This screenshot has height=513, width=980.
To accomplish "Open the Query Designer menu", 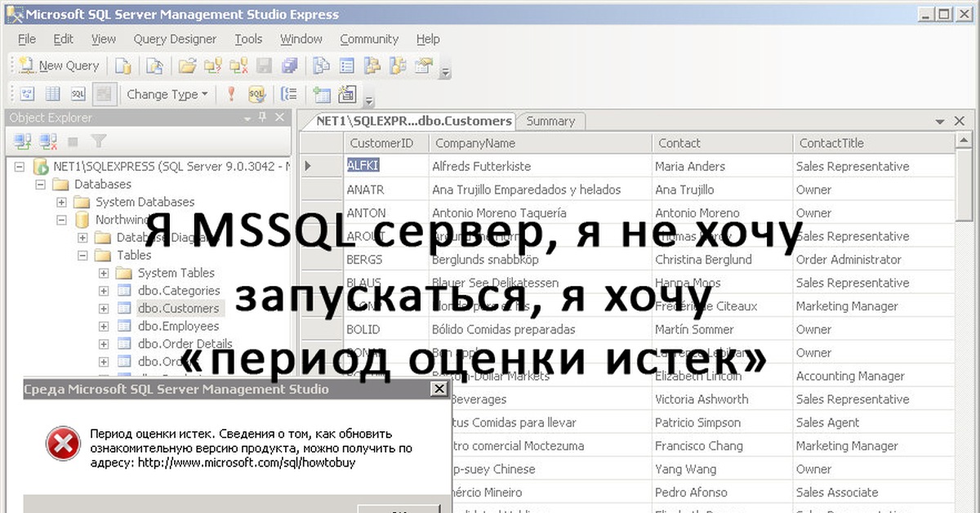I will pyautogui.click(x=175, y=39).
